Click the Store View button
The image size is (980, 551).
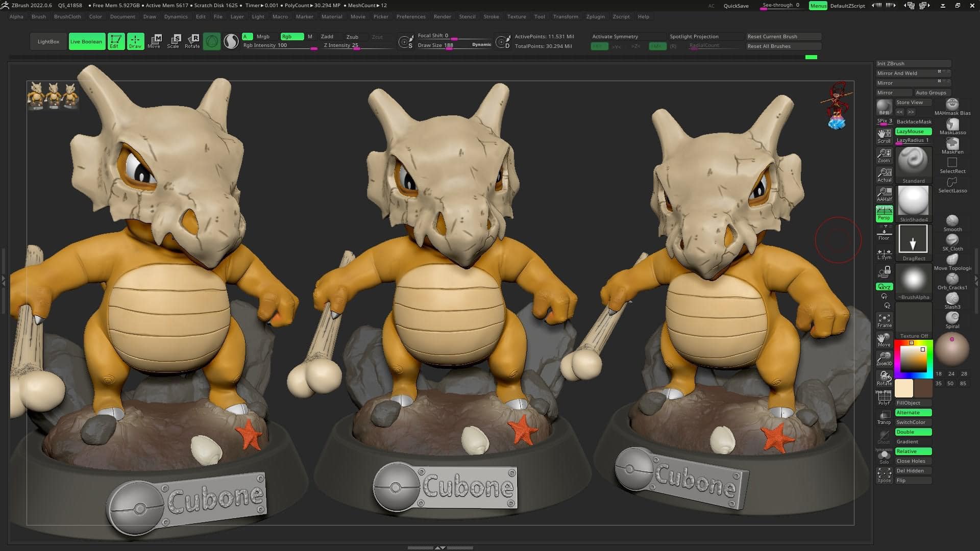[914, 102]
